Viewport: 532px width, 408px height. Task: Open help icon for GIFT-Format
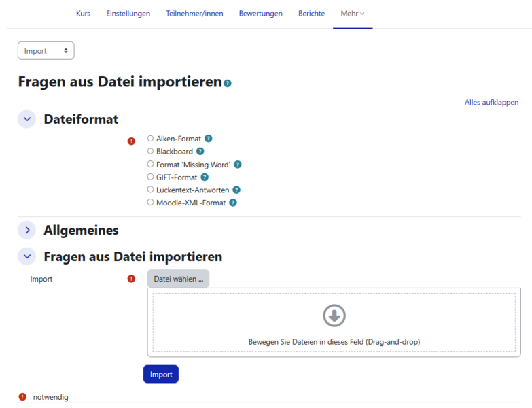click(205, 177)
